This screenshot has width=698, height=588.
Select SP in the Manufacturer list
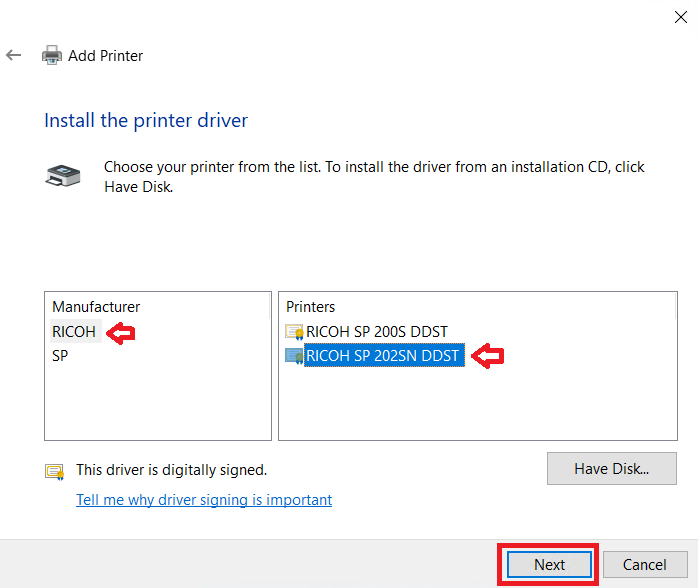60,356
